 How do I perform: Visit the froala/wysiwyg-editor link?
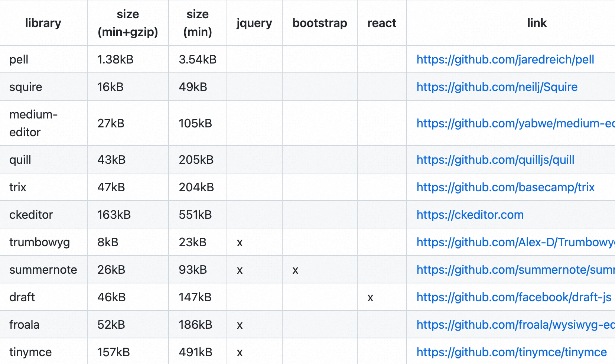(x=516, y=325)
